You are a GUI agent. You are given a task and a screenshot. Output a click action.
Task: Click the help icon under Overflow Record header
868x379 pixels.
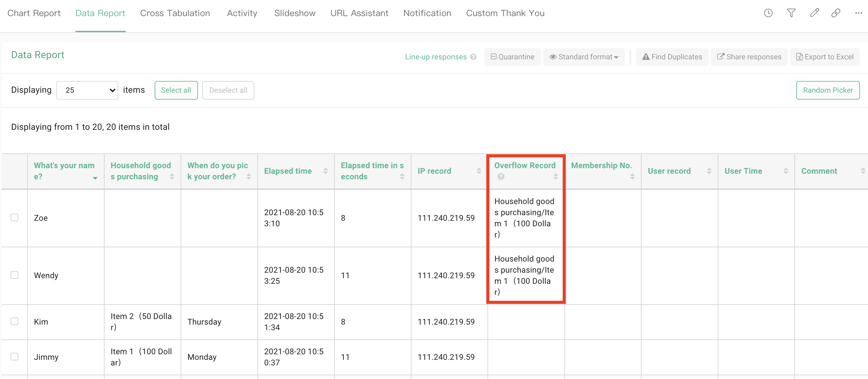coord(501,176)
